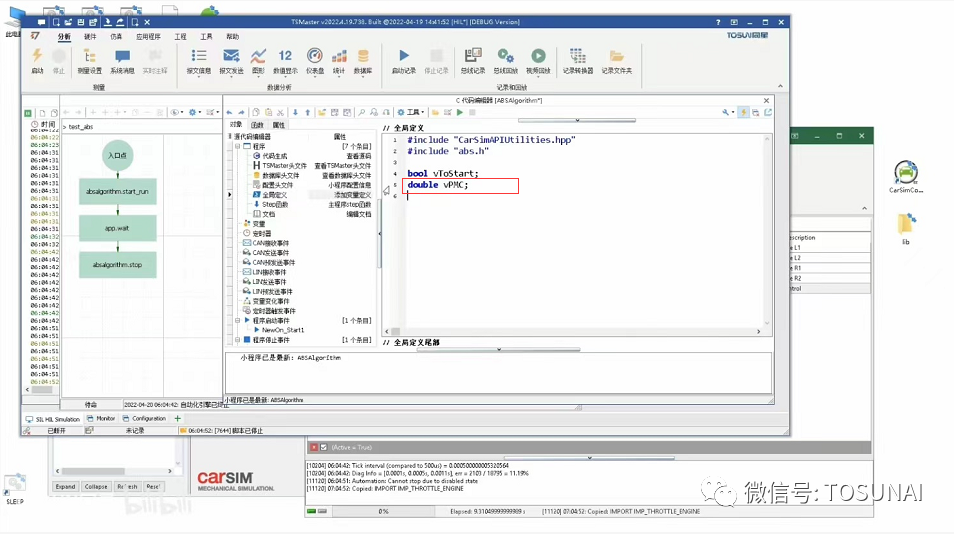Click the magnifier search icon in code editor toolbar

(x=361, y=113)
